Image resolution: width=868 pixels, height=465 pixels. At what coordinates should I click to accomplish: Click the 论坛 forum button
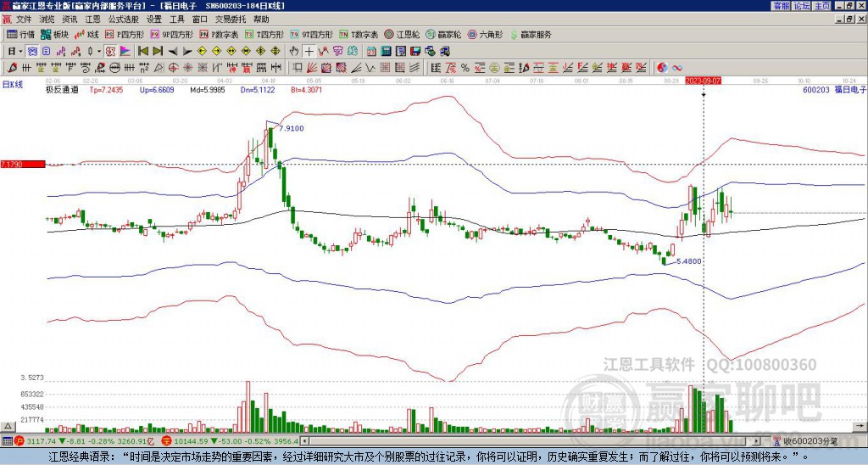tap(802, 6)
